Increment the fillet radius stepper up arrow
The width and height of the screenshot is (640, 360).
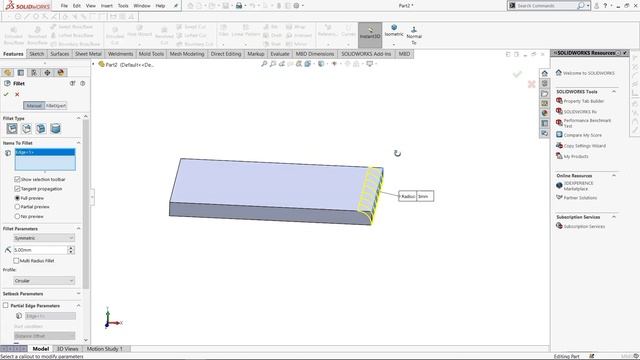coord(71,248)
